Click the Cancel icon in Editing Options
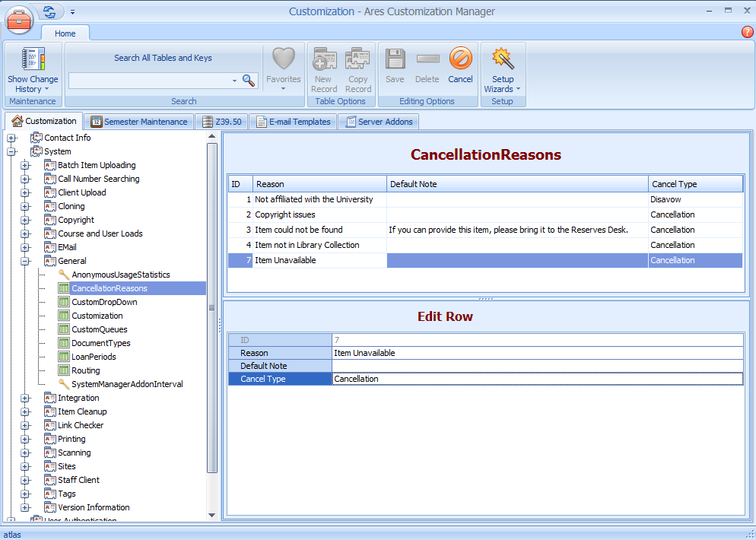Screen dimensions: 756x540 460,59
